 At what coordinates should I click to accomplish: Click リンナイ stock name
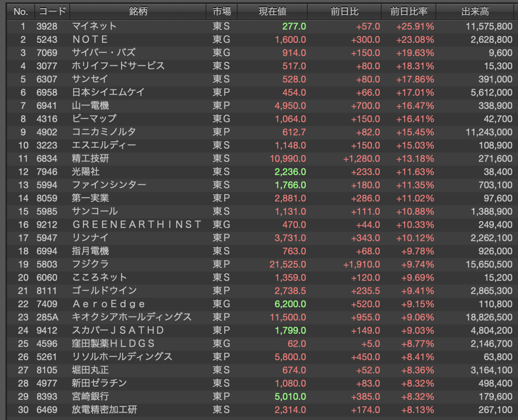pyautogui.click(x=90, y=238)
